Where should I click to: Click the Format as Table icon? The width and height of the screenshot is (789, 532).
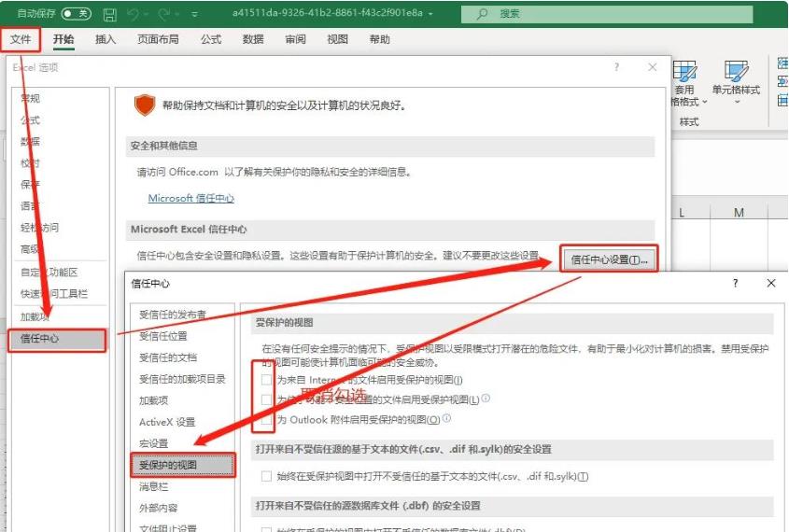(684, 71)
